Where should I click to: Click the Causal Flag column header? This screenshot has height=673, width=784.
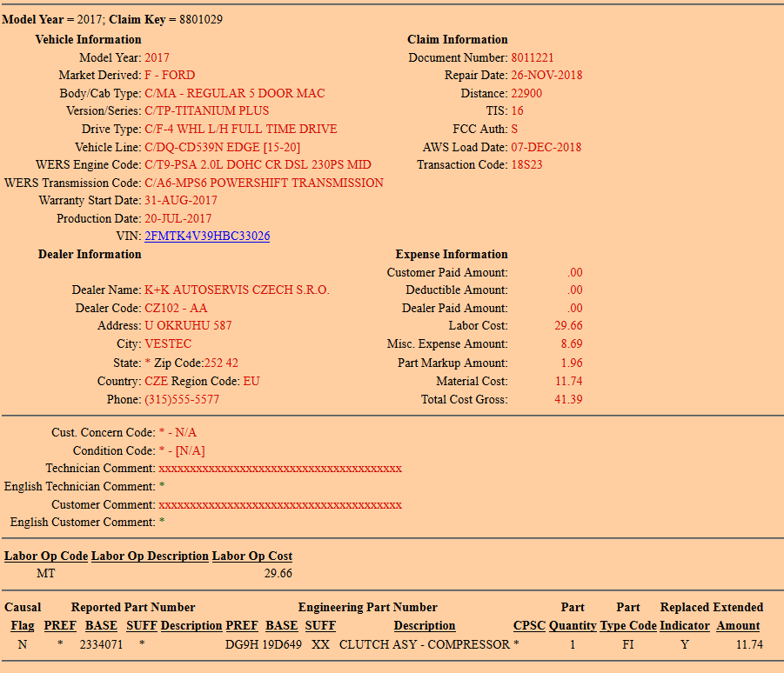click(23, 626)
